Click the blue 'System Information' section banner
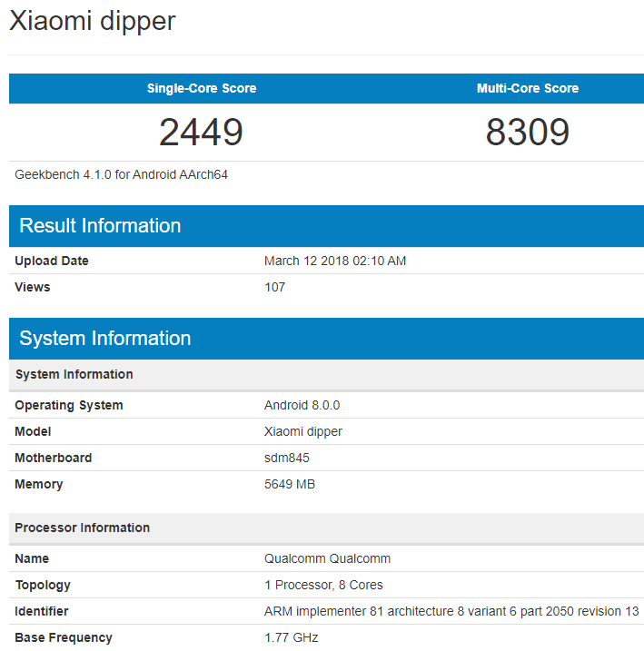The image size is (644, 651). 326,339
